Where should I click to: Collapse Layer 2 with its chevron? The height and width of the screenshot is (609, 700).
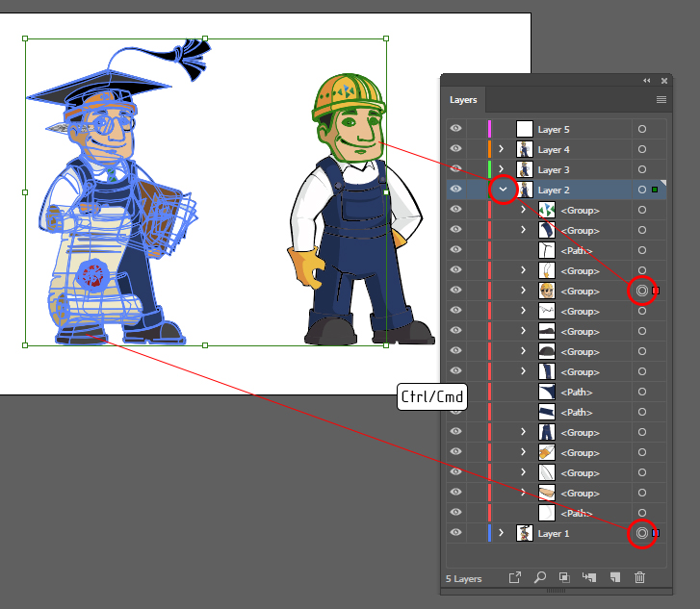(x=504, y=190)
